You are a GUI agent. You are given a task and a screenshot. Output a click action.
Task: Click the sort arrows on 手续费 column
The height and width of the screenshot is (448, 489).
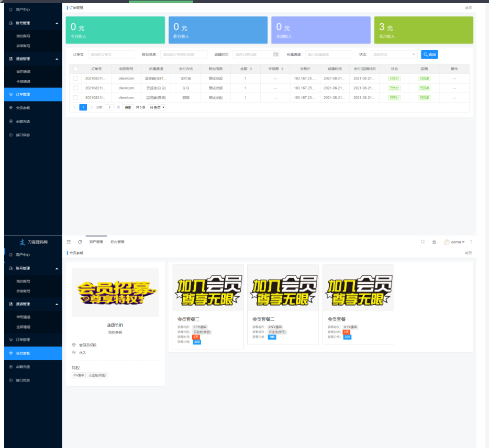point(281,69)
